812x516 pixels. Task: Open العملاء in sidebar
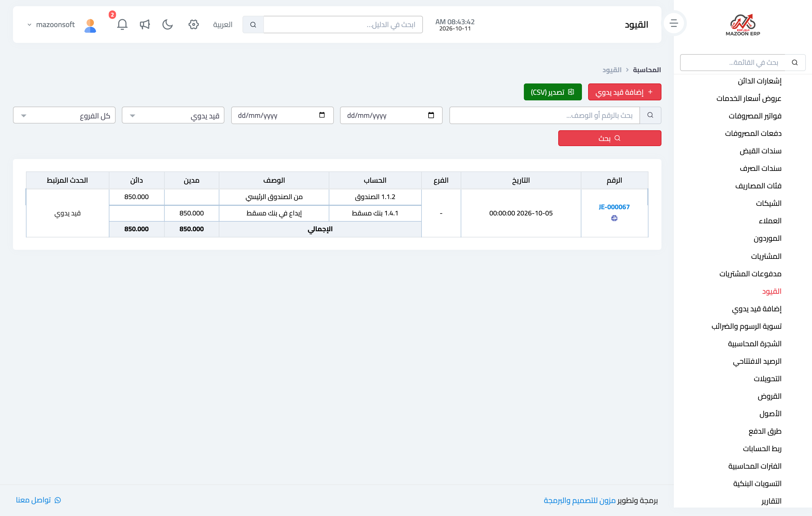tap(770, 221)
